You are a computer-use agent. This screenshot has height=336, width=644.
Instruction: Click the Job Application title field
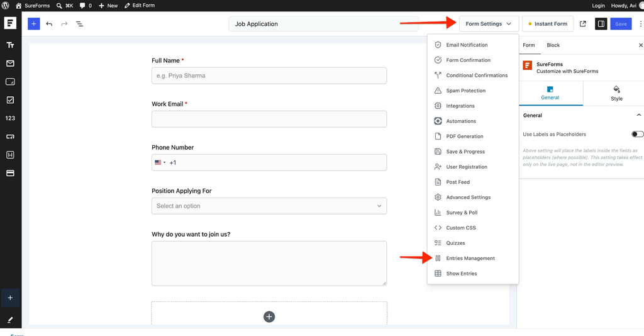[x=324, y=24]
